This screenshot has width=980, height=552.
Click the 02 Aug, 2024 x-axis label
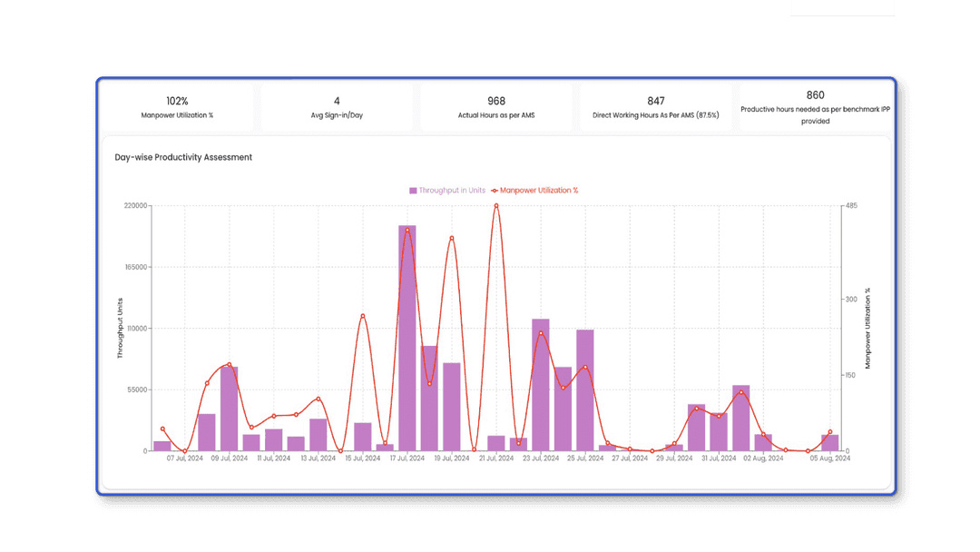[x=763, y=459]
